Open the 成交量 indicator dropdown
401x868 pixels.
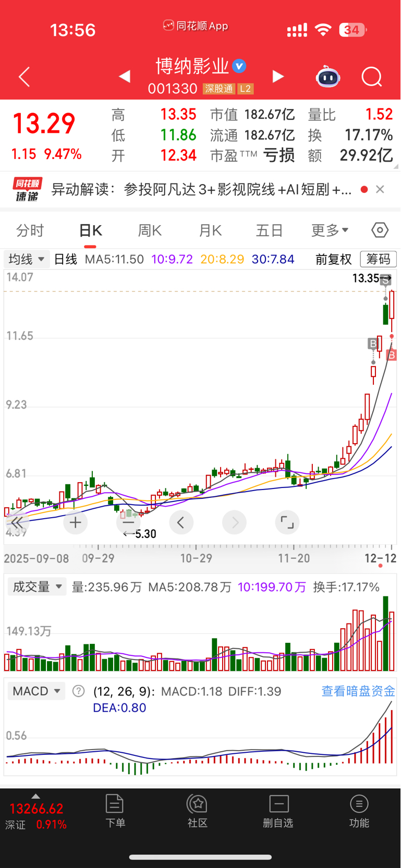pyautogui.click(x=37, y=587)
